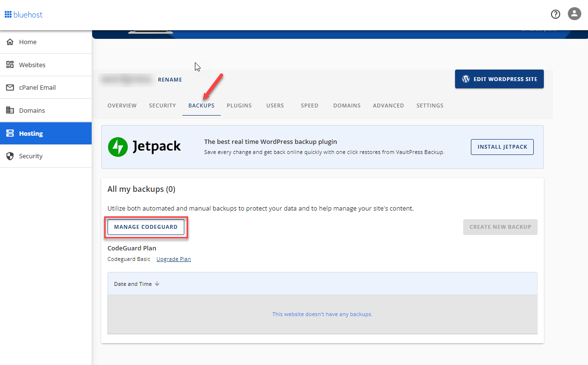Switch to the Plugins tab
Viewport: 588px width, 365px height.
(x=239, y=106)
